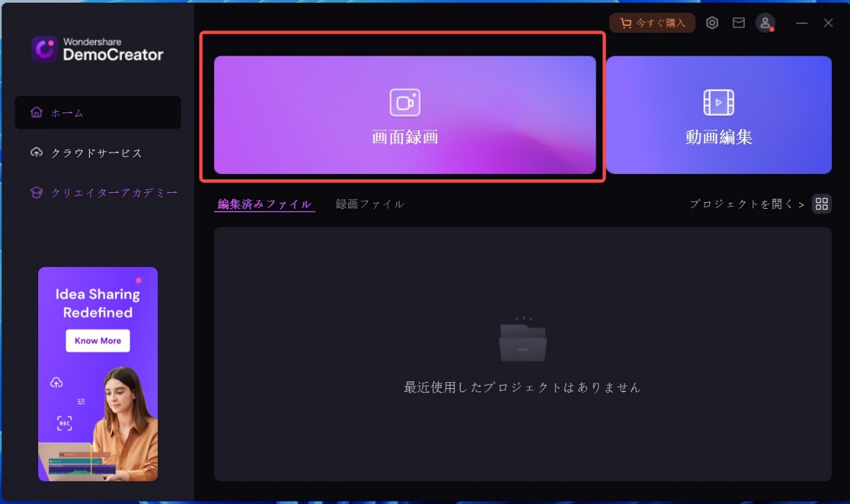This screenshot has height=504, width=850.
Task: Toggle the grid view layout icon
Action: (822, 204)
